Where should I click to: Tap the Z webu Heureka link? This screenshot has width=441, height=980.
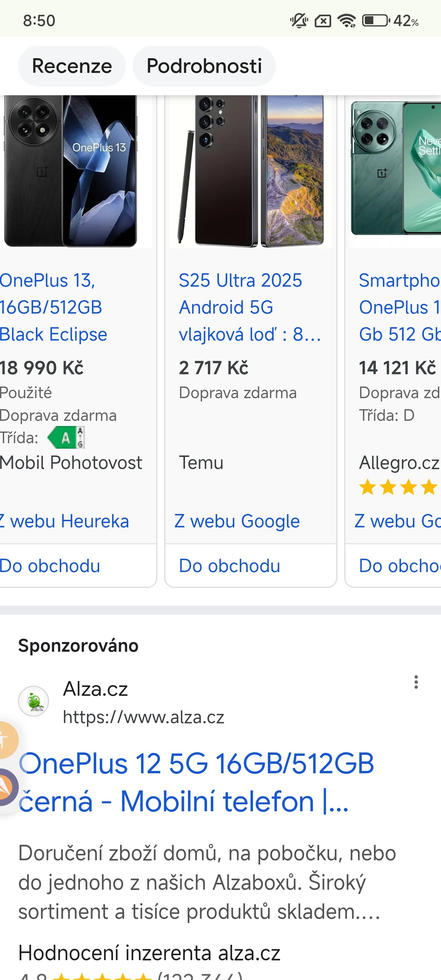point(65,521)
